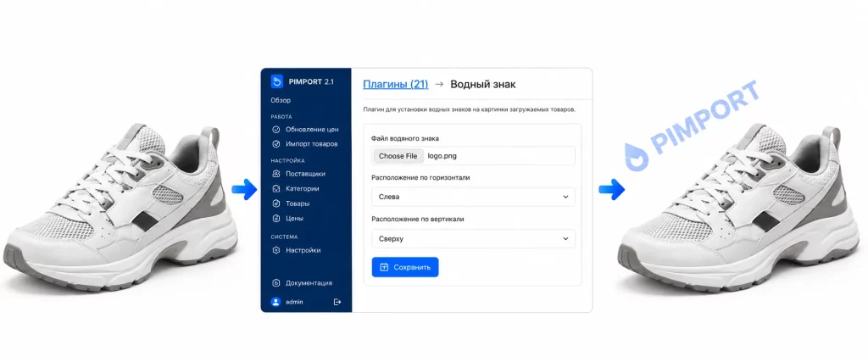
Task: Click the PIMPORT logo icon in sidebar
Action: (x=277, y=82)
